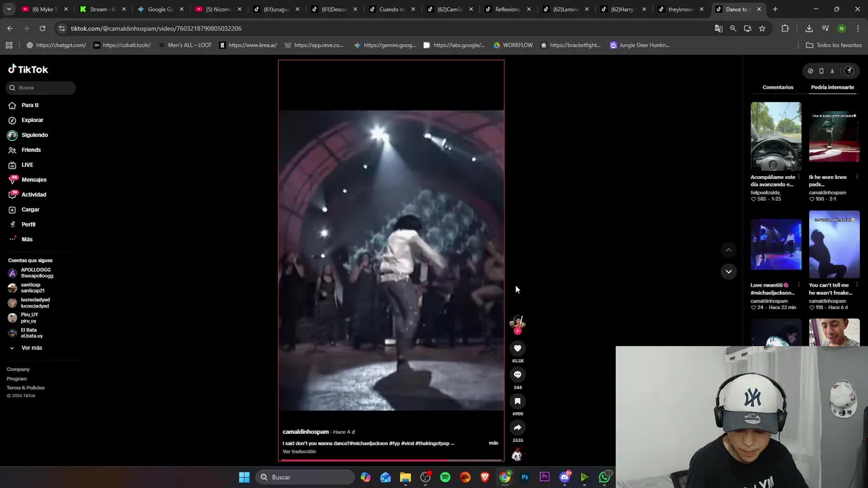
Task: Open the Explorar page
Action: [x=32, y=120]
